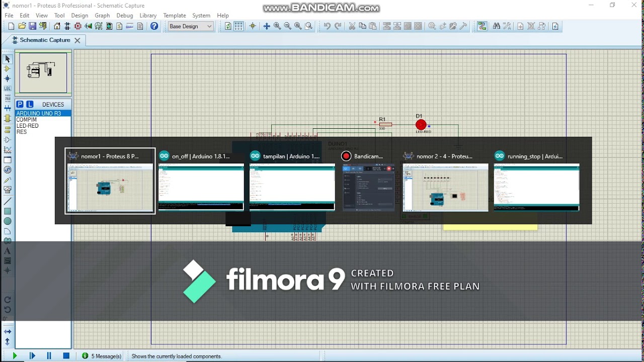Image resolution: width=644 pixels, height=362 pixels.
Task: Create a new project with the blank page icon
Action: click(11, 26)
